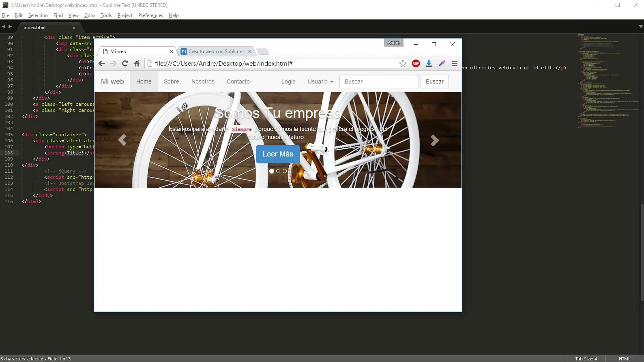Open the Project menu

[x=125, y=15]
